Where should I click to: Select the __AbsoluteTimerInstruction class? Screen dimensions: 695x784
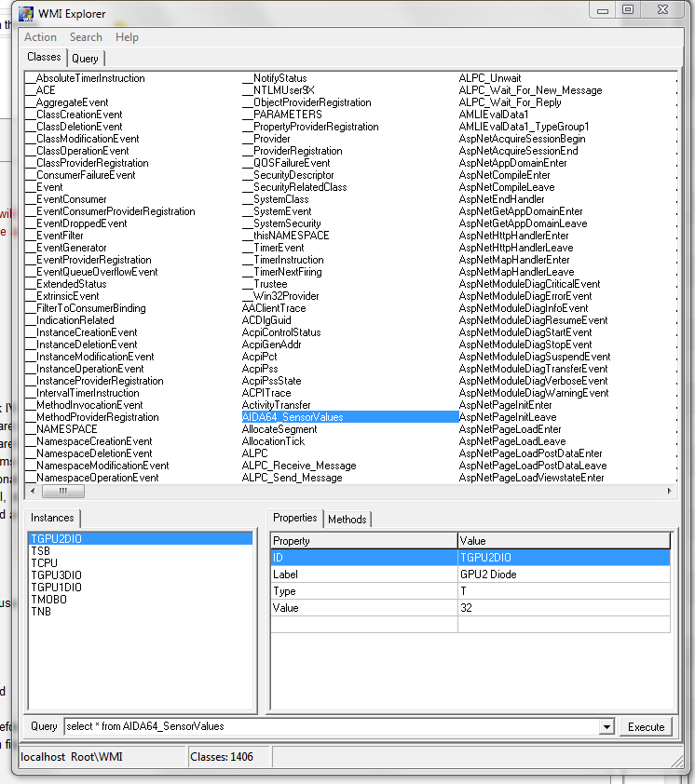pyautogui.click(x=85, y=78)
